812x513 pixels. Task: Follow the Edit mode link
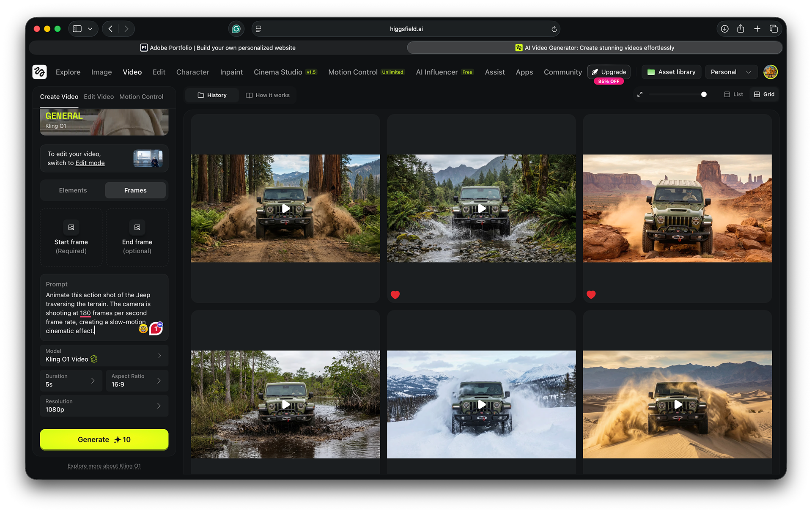90,163
